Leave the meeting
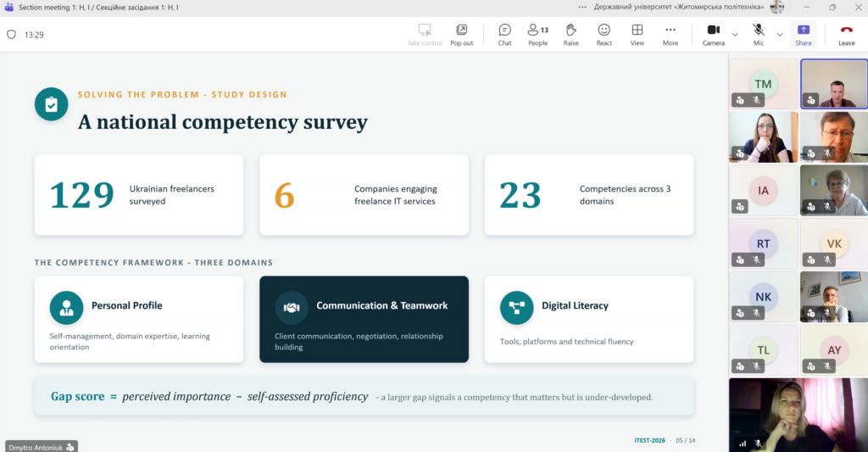Viewport: 868px width, 452px height. (847, 34)
